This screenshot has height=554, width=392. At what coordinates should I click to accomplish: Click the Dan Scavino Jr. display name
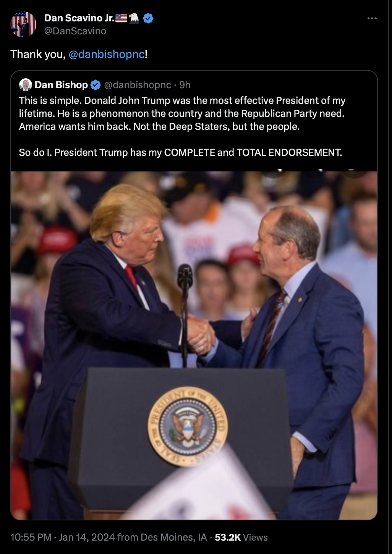click(79, 18)
